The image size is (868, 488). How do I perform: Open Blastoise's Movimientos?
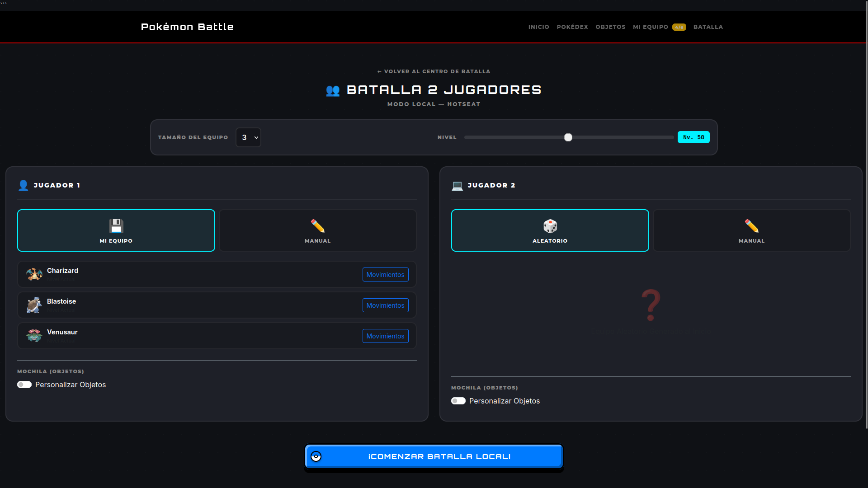385,305
